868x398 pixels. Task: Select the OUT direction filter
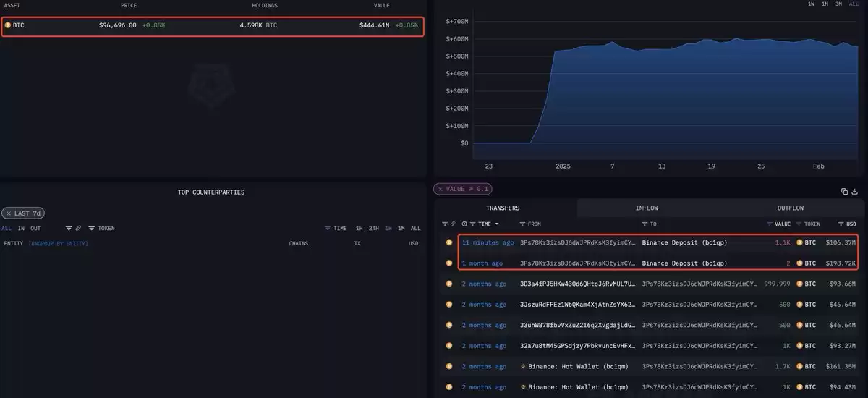35,229
